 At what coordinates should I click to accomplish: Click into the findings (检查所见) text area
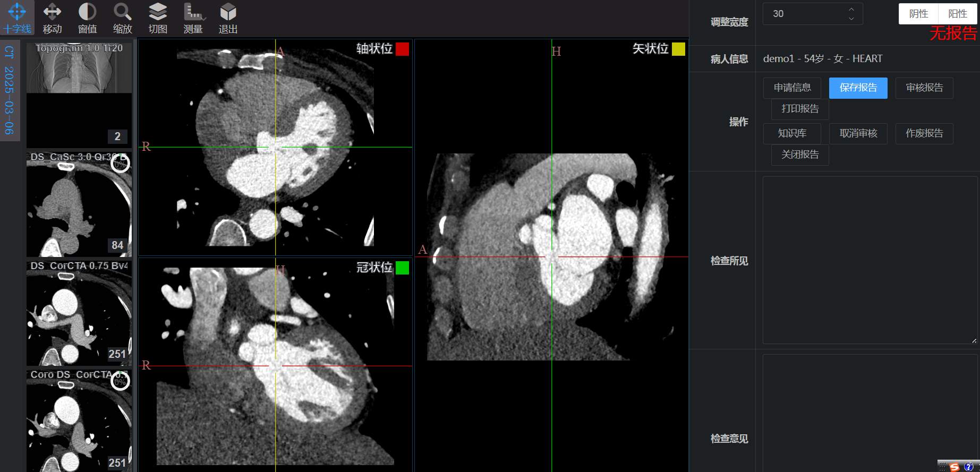(870, 260)
